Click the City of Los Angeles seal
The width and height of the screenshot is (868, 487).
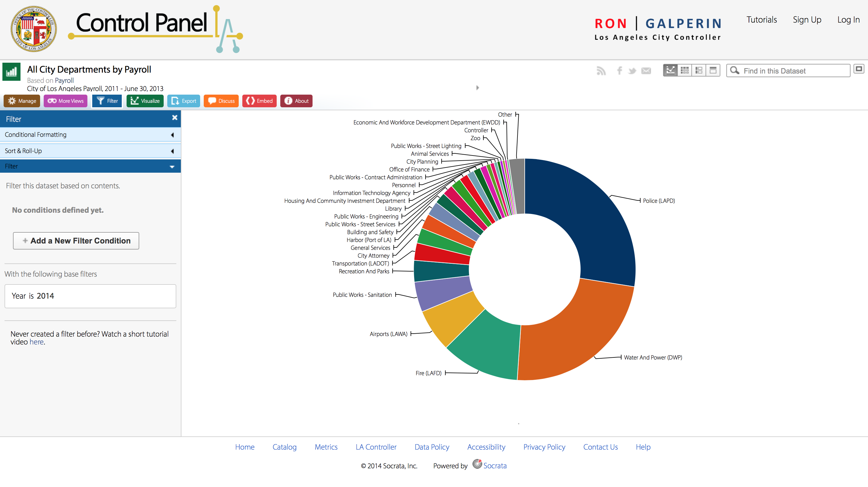pos(33,29)
